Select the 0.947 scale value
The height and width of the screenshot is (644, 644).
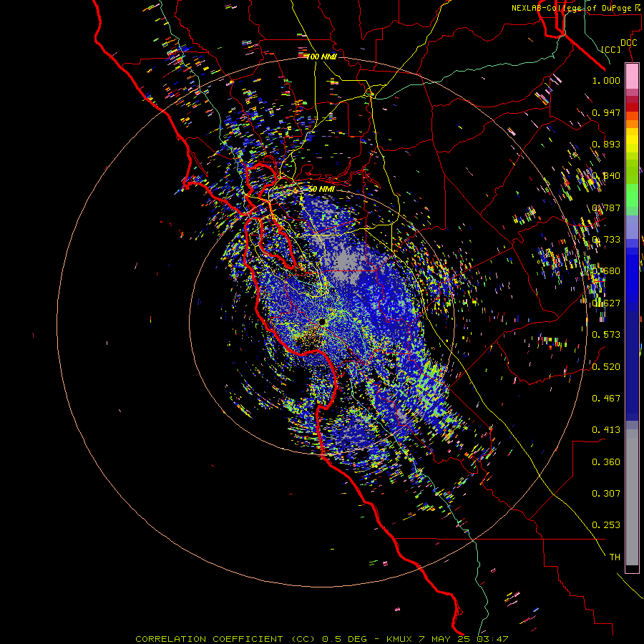pyautogui.click(x=606, y=112)
